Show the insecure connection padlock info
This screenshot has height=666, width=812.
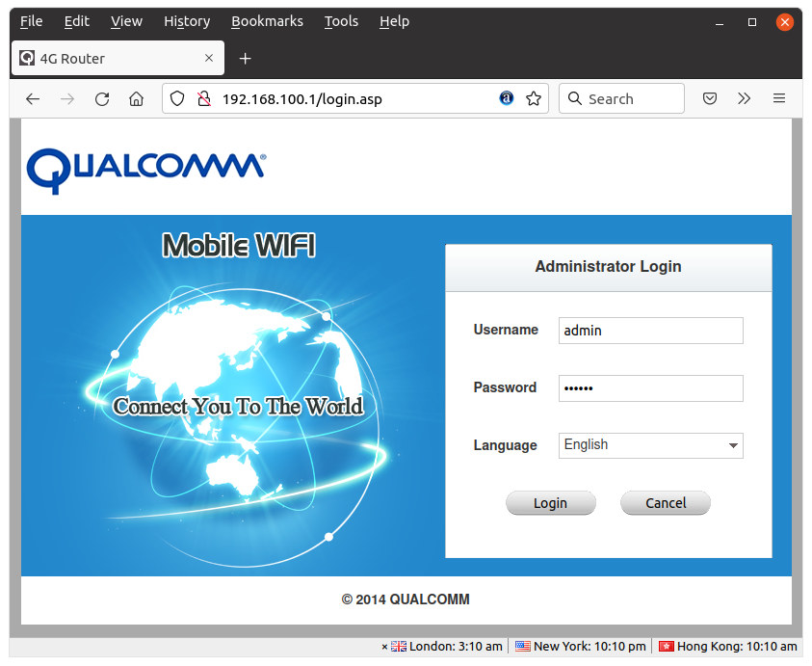pos(204,98)
